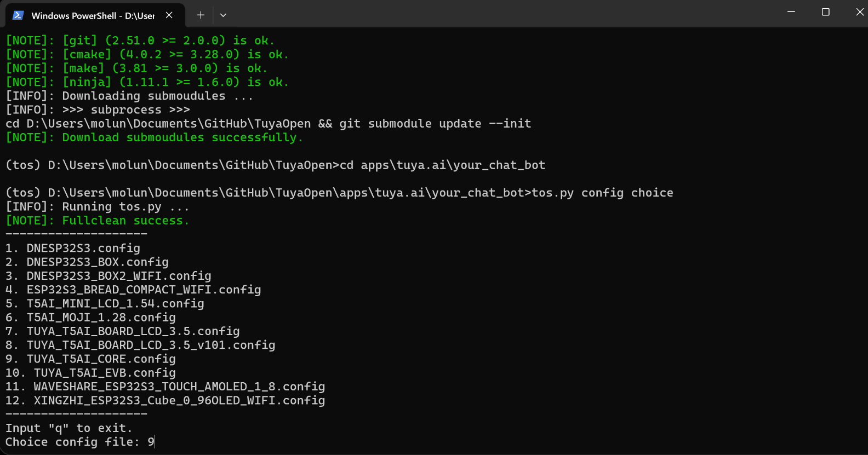Close the Windows PowerShell tab
The height and width of the screenshot is (455, 868).
click(x=170, y=15)
